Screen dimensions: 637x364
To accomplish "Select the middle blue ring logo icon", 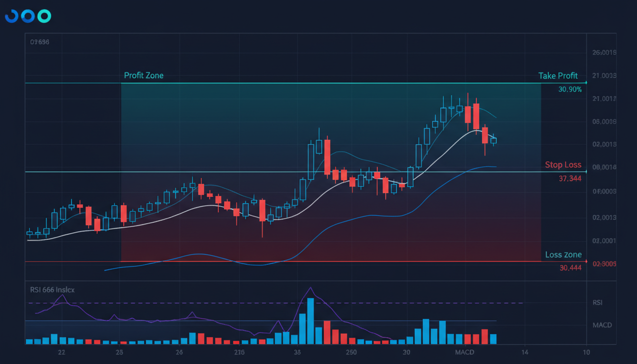I will pyautogui.click(x=27, y=16).
